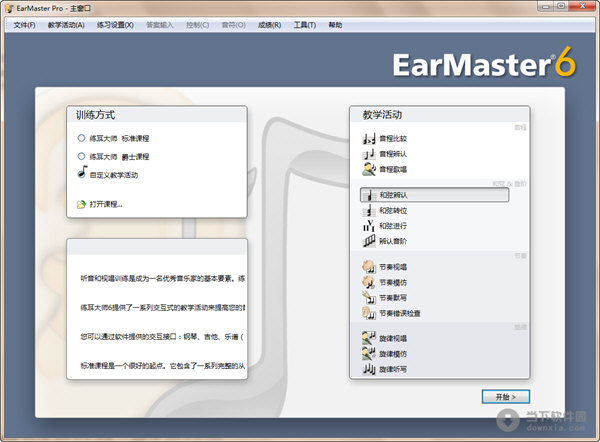The height and width of the screenshot is (442, 600).
Task: Click the 教学活动 panel heading
Action: (x=382, y=115)
